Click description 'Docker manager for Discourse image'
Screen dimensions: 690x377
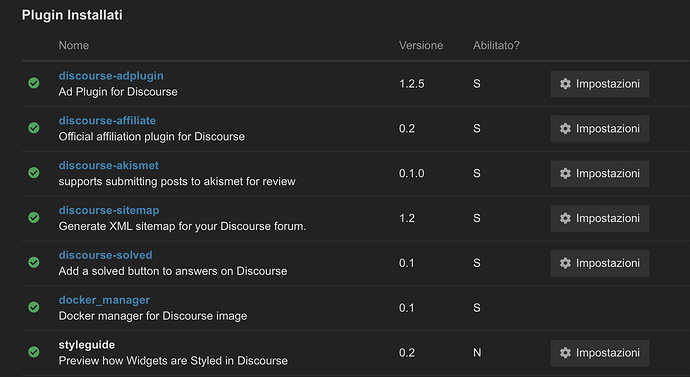pyautogui.click(x=153, y=316)
